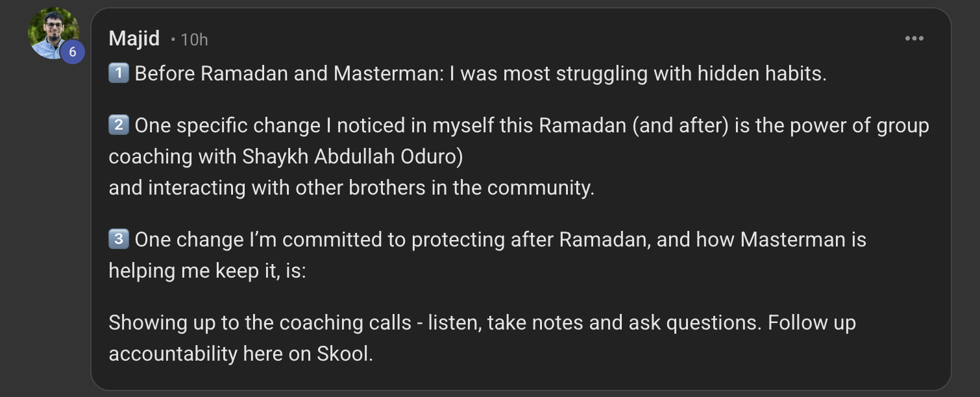Viewport: 980px width, 397px height.
Task: Click the number 3 emoji icon
Action: tap(118, 239)
